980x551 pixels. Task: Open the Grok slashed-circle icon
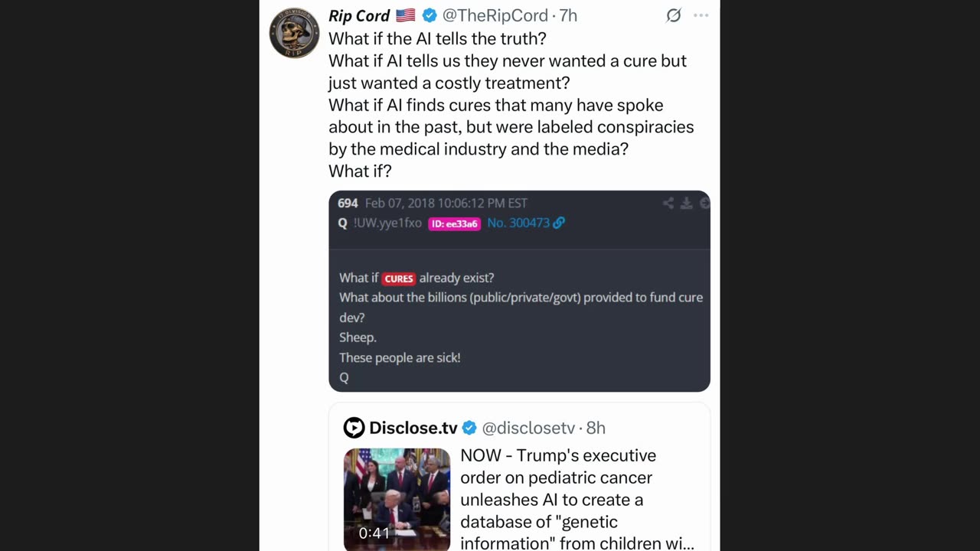pyautogui.click(x=673, y=15)
